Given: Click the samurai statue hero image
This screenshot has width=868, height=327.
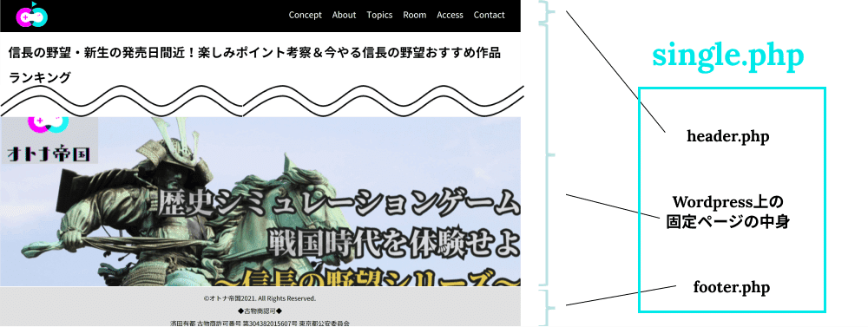Looking at the screenshot, I should click(260, 201).
